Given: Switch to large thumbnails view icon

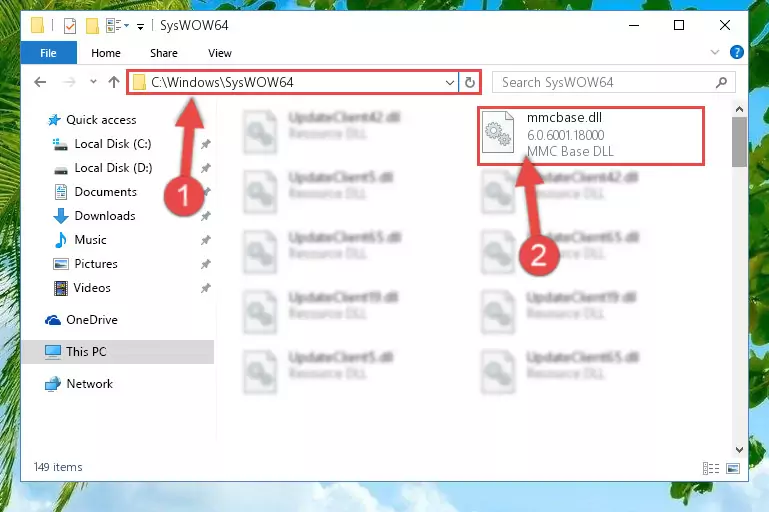Looking at the screenshot, I should click(x=733, y=469).
